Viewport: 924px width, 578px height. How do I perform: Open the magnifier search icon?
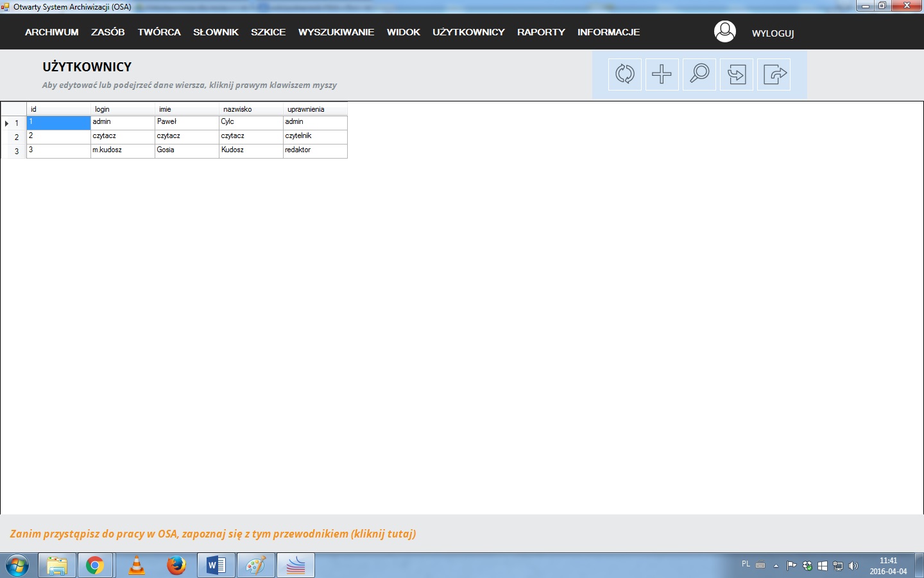(x=699, y=74)
